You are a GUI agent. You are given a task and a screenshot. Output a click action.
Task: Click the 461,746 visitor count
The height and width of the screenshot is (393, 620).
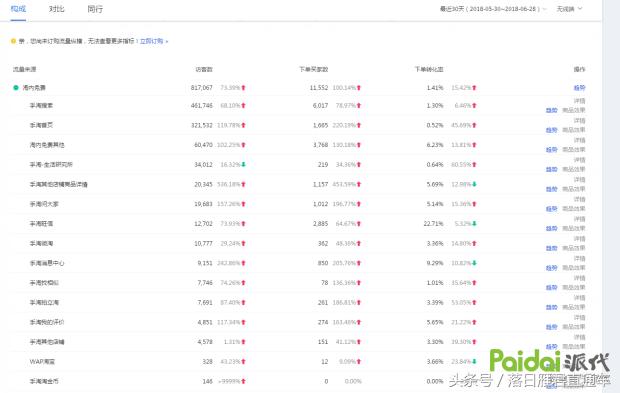coord(202,106)
